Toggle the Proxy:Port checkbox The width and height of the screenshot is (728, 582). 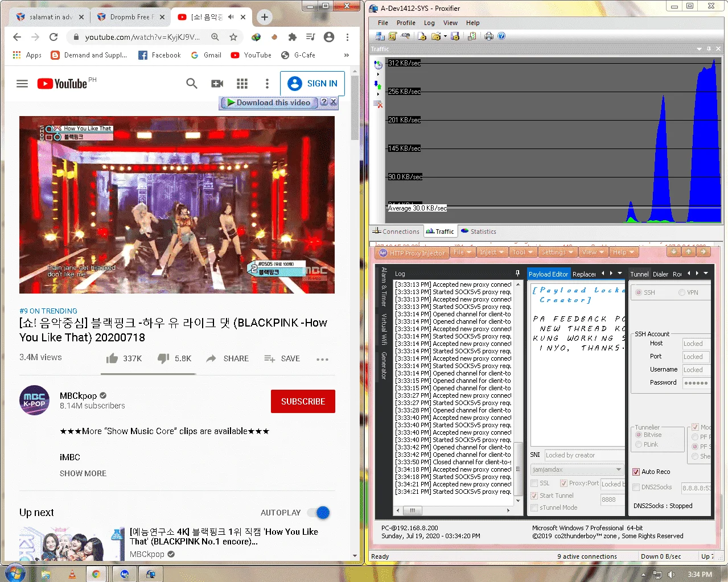(x=564, y=483)
